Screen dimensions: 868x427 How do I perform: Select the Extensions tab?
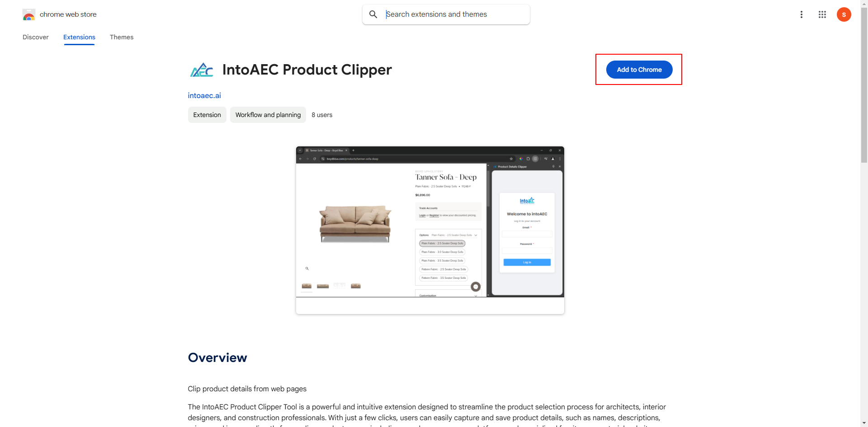tap(79, 37)
